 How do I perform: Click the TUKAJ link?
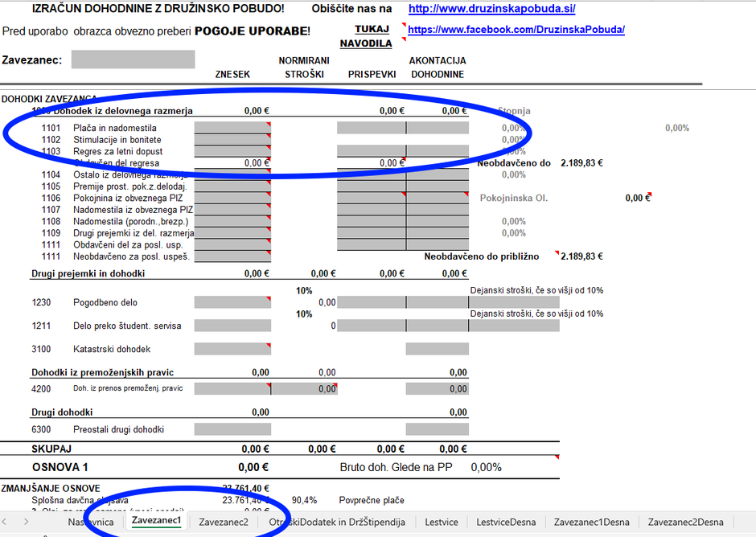pos(372,29)
